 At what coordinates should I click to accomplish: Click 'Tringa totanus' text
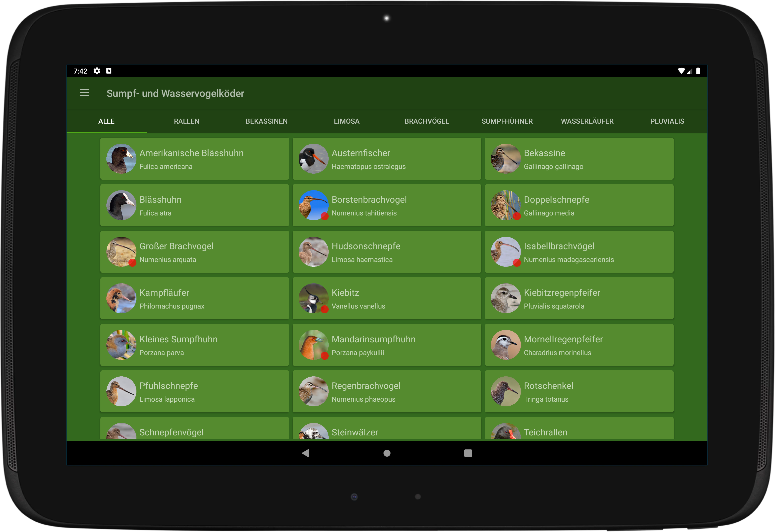click(x=546, y=399)
